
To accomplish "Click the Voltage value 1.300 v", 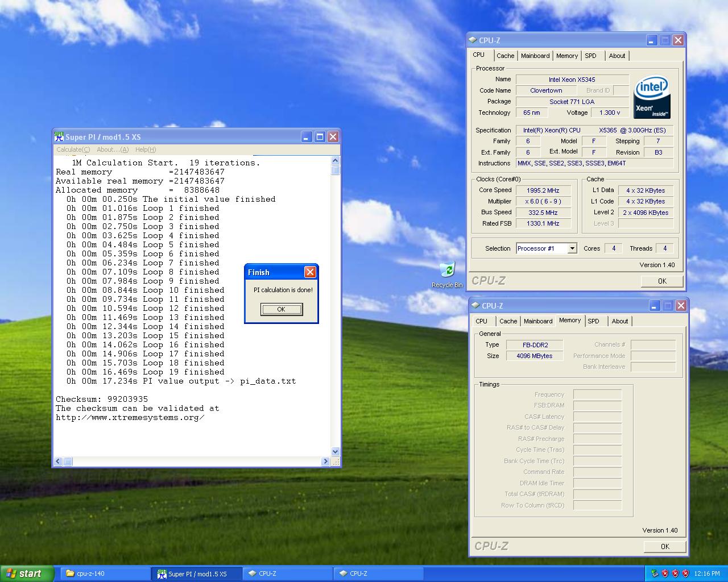I will (610, 113).
